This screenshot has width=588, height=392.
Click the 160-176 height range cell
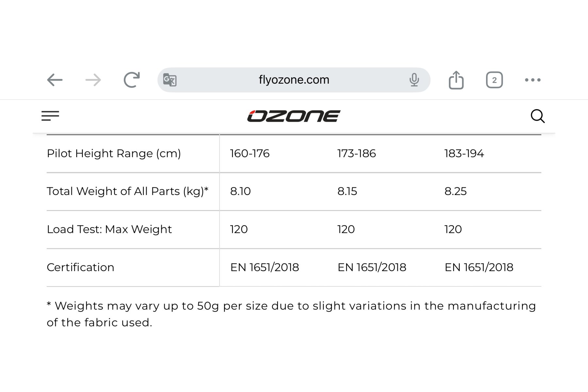coord(250,154)
